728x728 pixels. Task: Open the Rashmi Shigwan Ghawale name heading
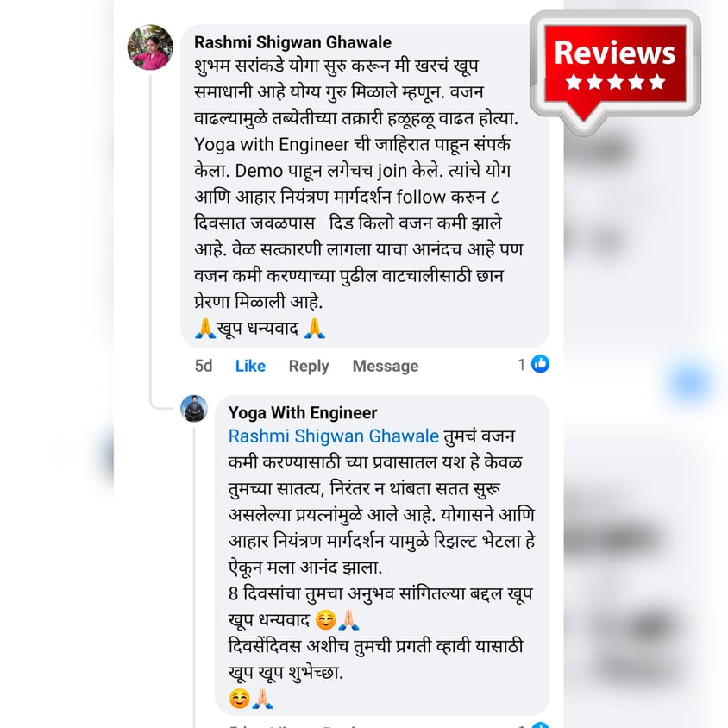(292, 42)
